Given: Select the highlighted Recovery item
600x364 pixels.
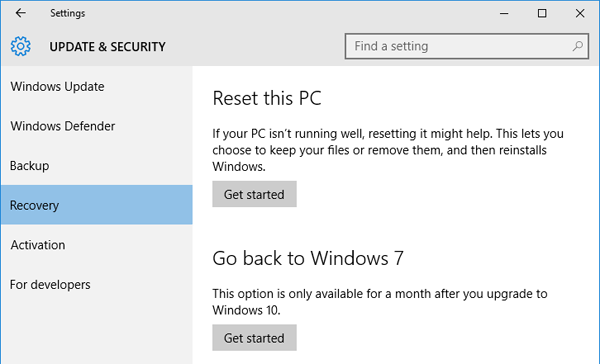Looking at the screenshot, I should pyautogui.click(x=96, y=205).
